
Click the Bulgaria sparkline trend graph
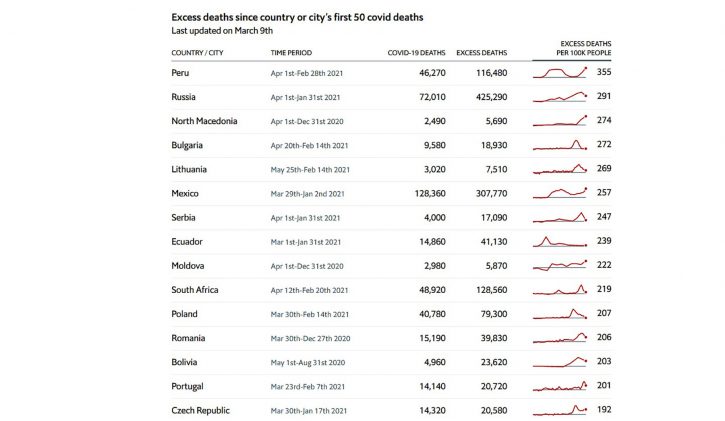560,145
